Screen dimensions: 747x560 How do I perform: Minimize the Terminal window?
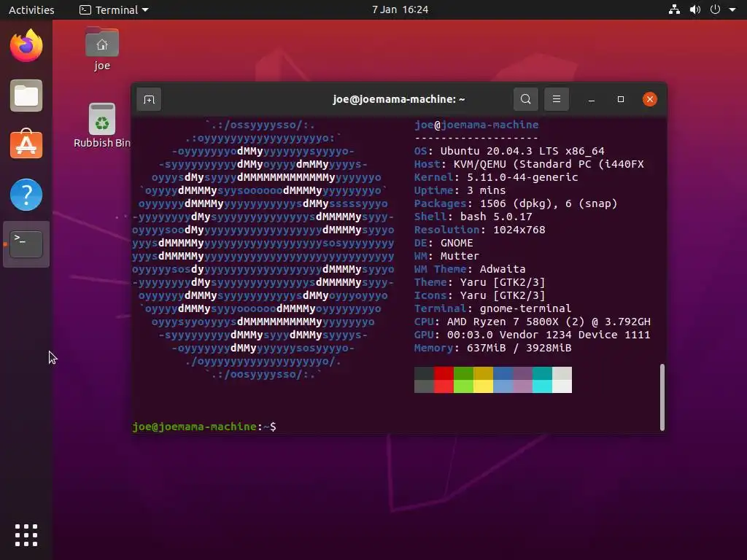tap(591, 99)
